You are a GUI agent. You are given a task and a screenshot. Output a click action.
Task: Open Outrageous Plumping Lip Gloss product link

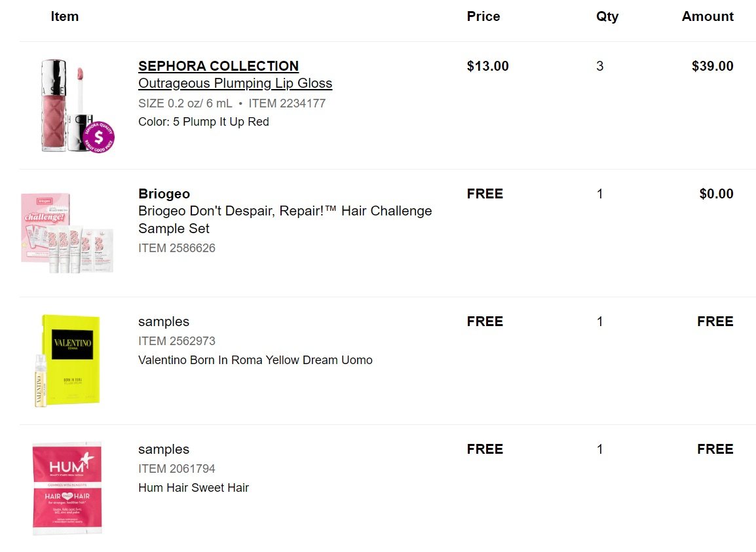[235, 83]
